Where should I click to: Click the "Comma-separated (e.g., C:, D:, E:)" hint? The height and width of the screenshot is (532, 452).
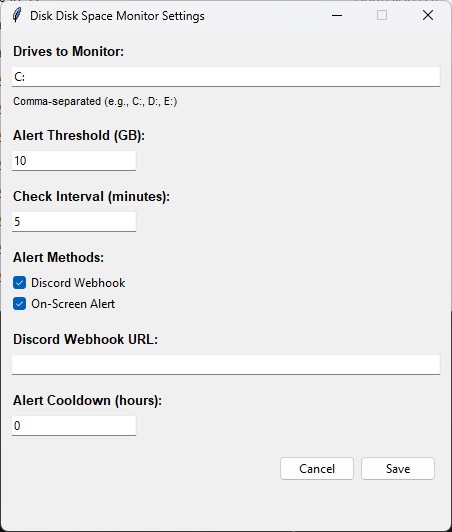(95, 101)
